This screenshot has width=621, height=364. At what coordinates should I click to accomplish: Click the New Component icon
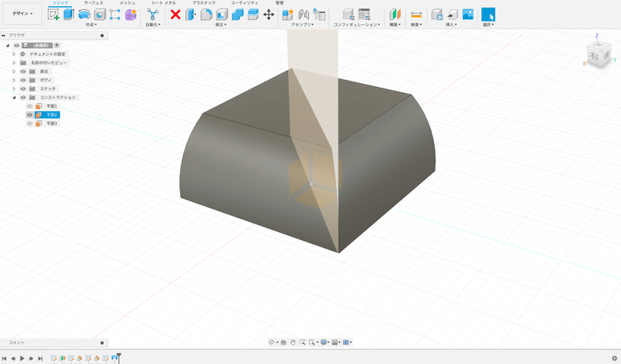click(x=287, y=15)
